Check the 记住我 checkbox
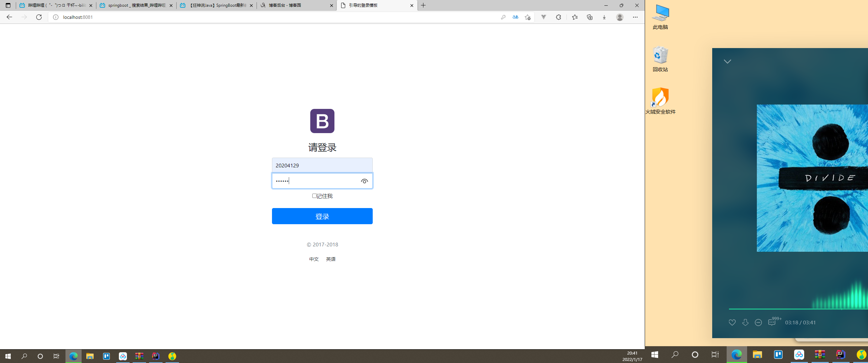Viewport: 868px width, 363px height. (x=314, y=196)
